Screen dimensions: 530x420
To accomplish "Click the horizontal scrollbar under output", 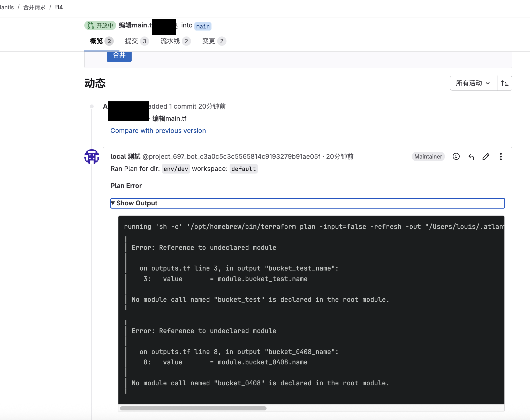I will [x=193, y=408].
